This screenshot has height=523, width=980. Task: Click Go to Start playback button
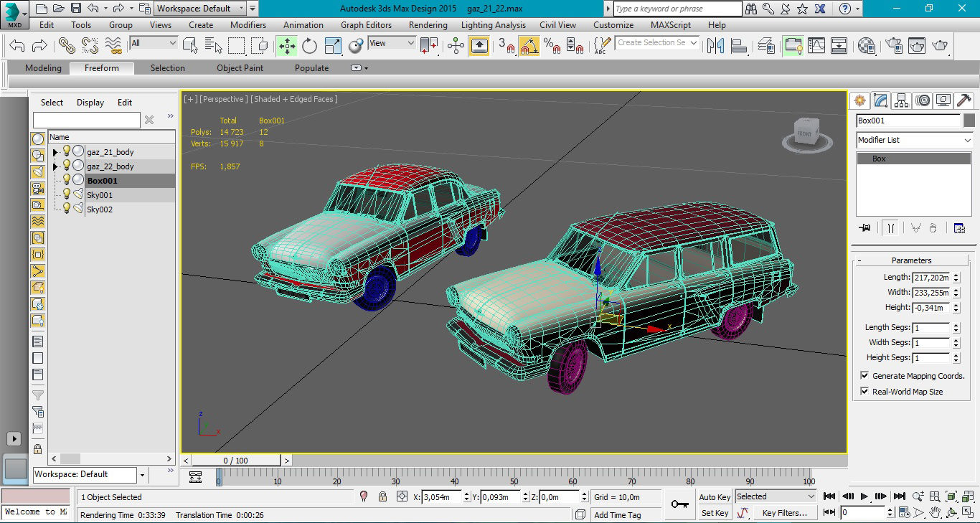pyautogui.click(x=830, y=496)
